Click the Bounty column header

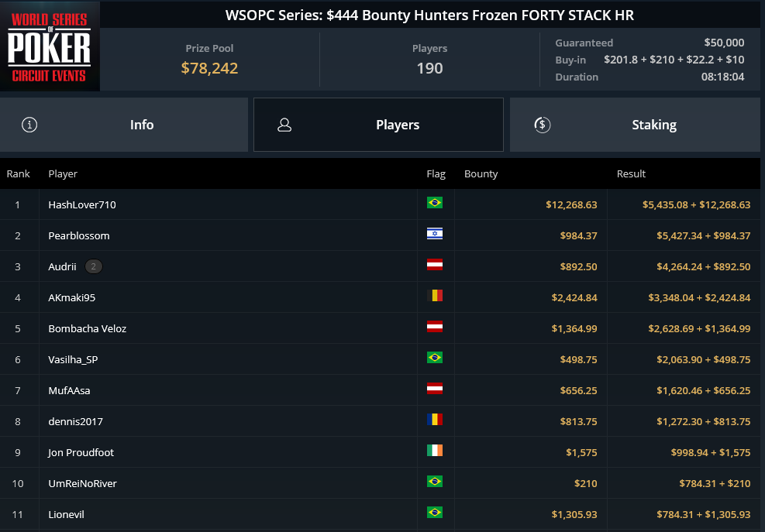(481, 174)
